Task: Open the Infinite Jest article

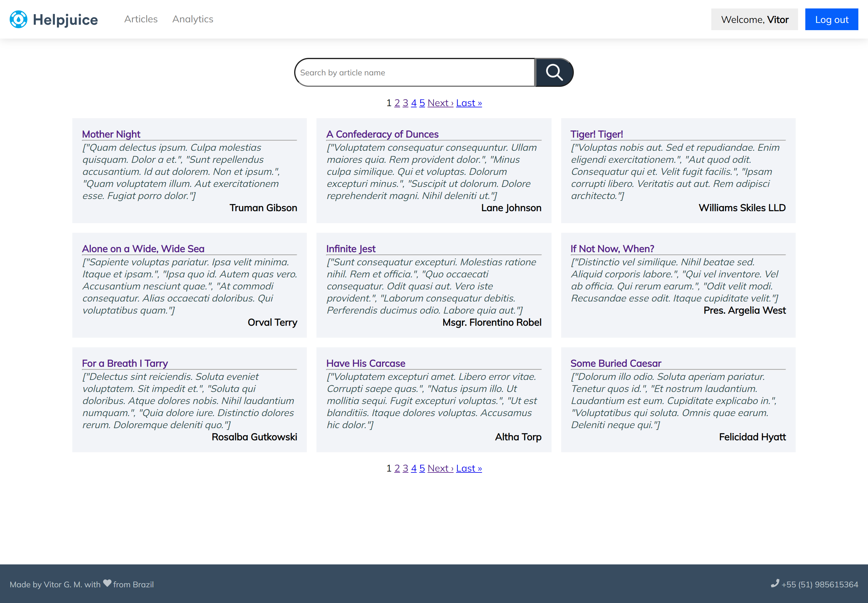Action: (x=351, y=249)
